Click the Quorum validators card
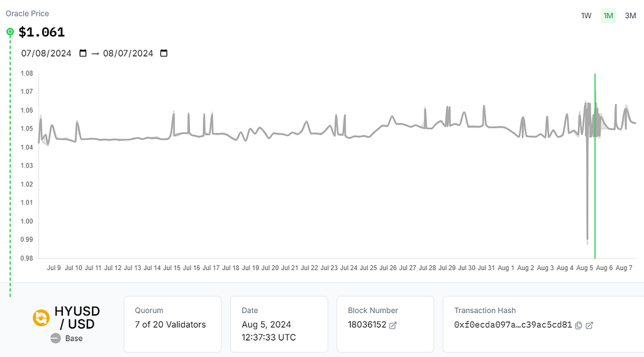Viewport: 644px width, 357px height. (x=172, y=324)
